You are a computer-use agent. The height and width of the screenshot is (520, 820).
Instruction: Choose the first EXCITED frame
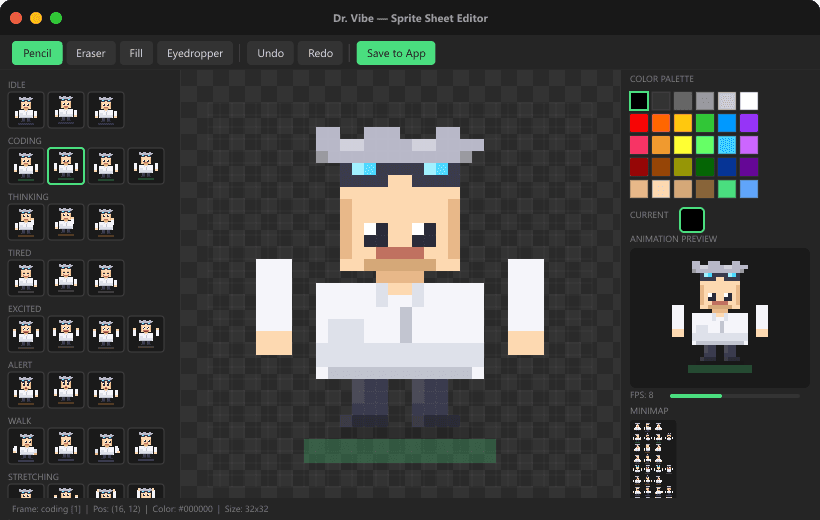pyautogui.click(x=26, y=334)
